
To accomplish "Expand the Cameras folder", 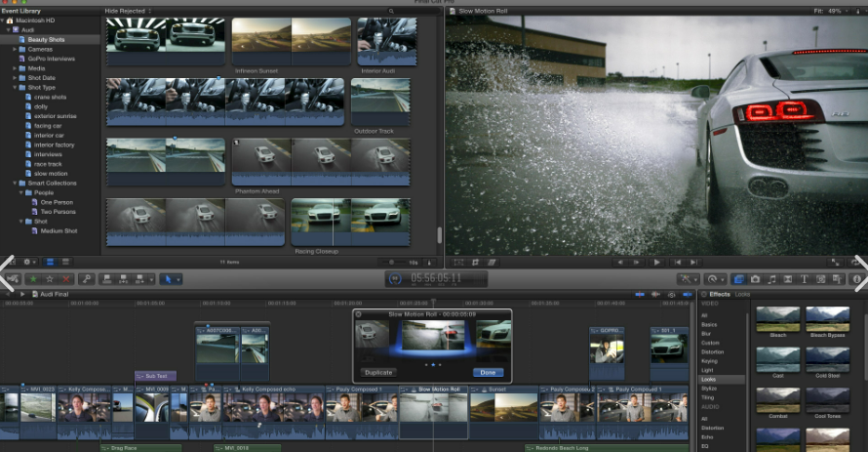I will pyautogui.click(x=16, y=49).
